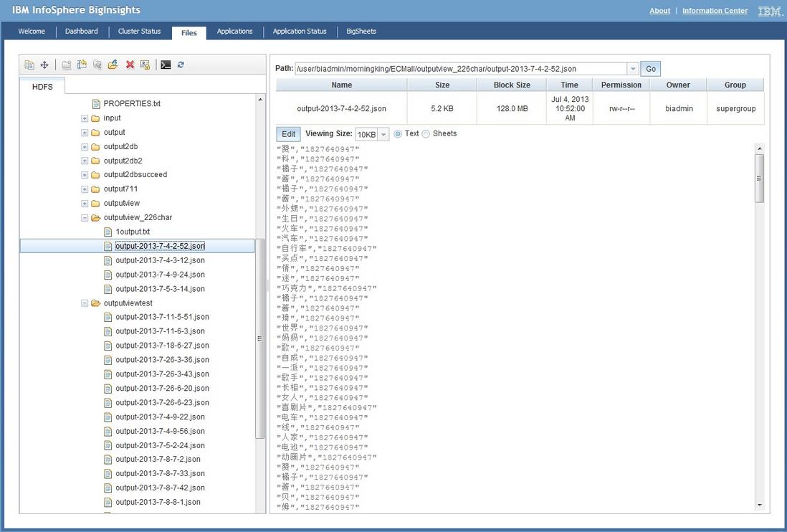Select the Files tab
Image resolution: width=787 pixels, height=532 pixels.
189,33
